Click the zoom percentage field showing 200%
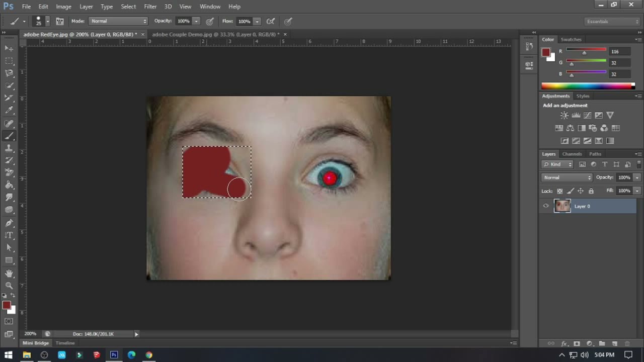 point(30,333)
